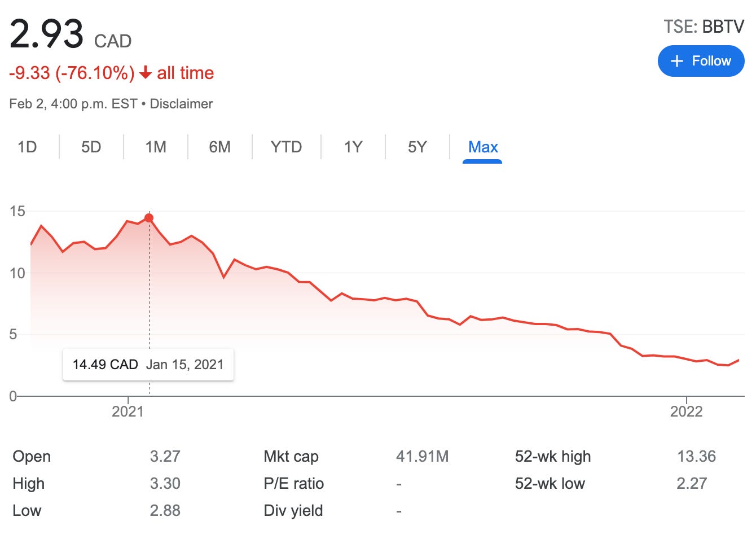Click the plus icon on Follow button

point(676,61)
